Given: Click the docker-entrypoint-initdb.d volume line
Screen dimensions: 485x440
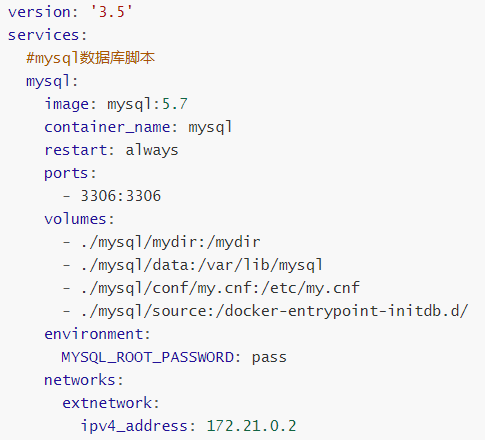Looking at the screenshot, I should point(266,311).
